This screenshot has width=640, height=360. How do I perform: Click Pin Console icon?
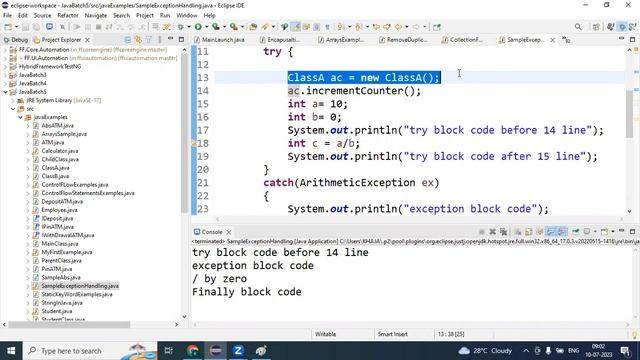[x=576, y=232]
